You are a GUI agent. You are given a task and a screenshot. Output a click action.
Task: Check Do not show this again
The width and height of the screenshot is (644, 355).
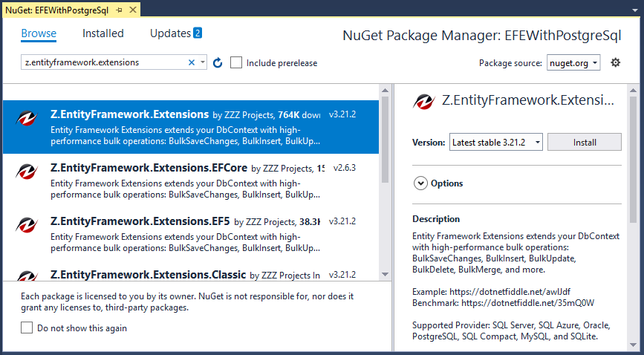(x=27, y=328)
